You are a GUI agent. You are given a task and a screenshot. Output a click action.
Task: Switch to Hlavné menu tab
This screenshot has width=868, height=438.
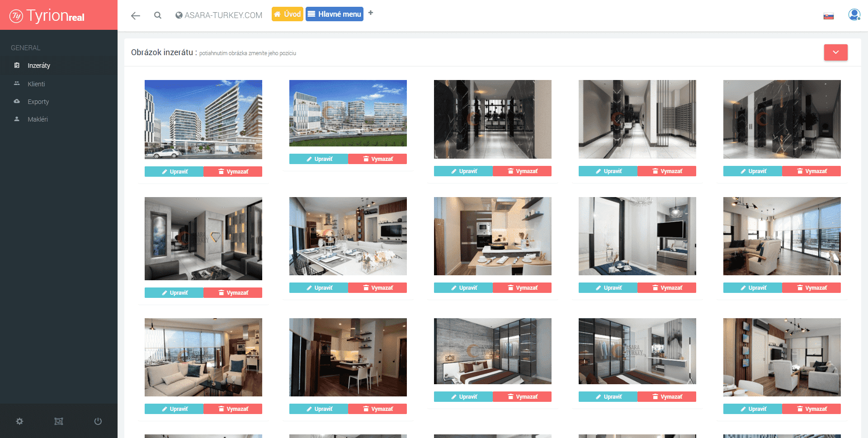pyautogui.click(x=335, y=14)
